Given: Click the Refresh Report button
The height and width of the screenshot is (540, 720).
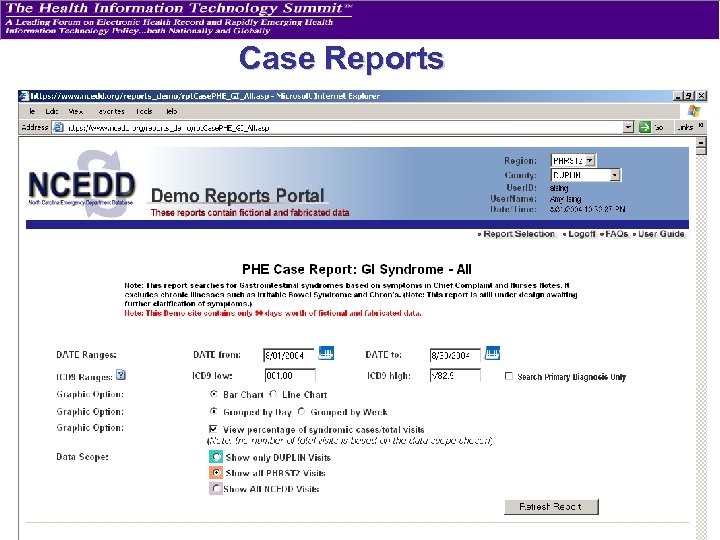Looking at the screenshot, I should pyautogui.click(x=551, y=506).
